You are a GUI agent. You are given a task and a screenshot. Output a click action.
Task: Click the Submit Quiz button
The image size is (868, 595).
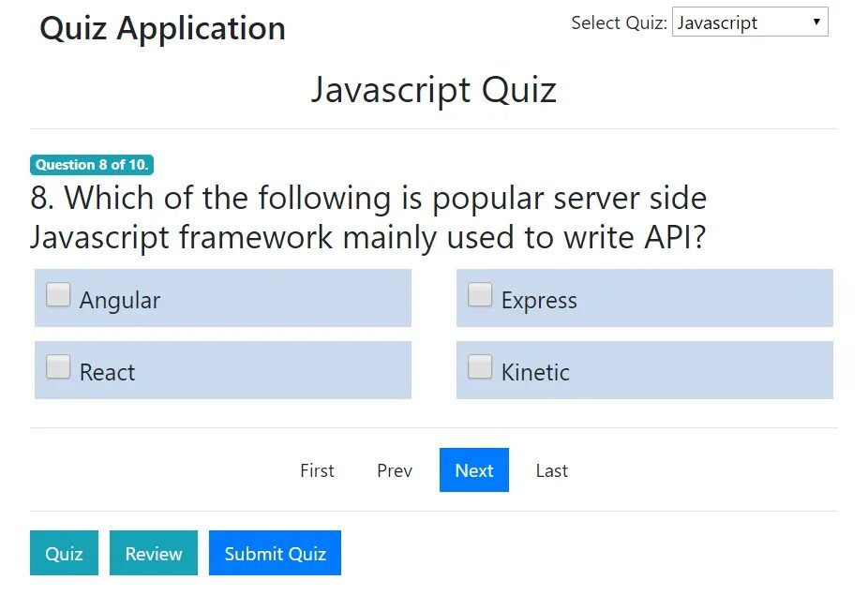[x=276, y=553]
